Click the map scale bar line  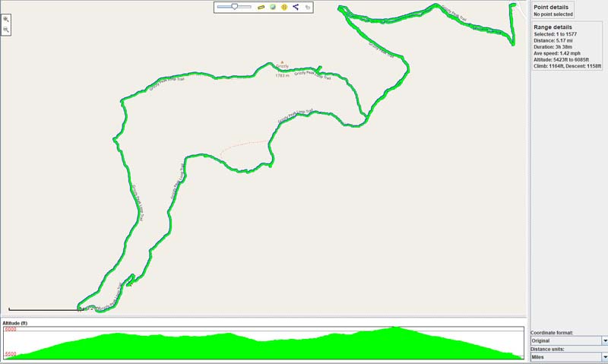[x=43, y=309]
